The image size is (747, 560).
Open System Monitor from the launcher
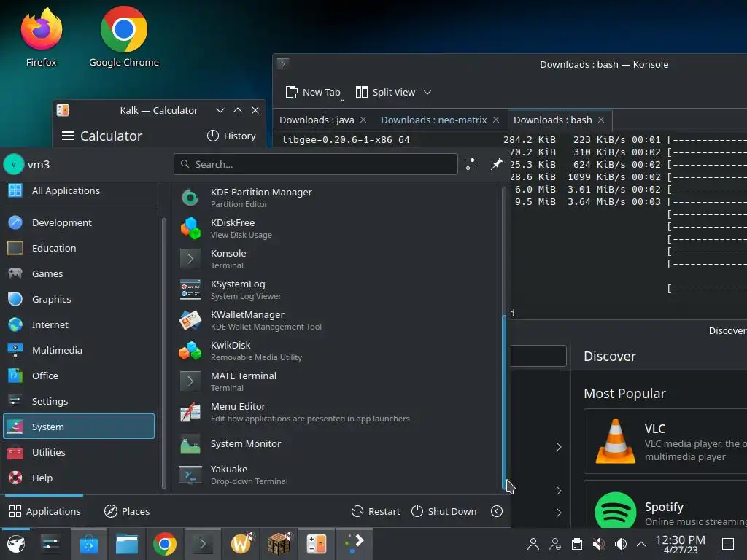336,444
